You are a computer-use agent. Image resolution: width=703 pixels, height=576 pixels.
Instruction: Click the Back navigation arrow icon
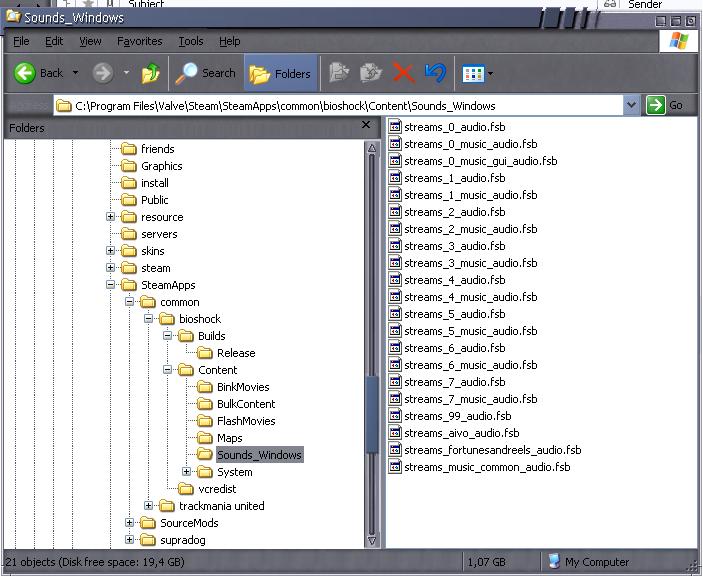tap(25, 73)
